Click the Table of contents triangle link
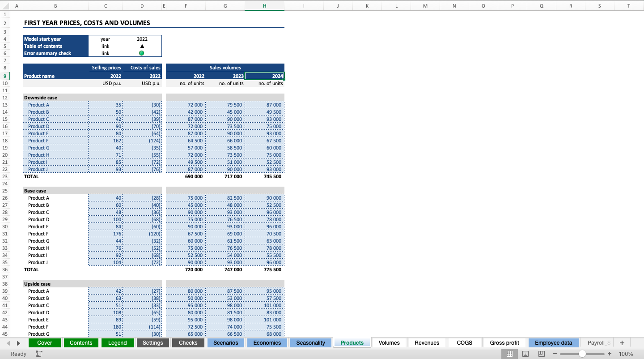The width and height of the screenshot is (644, 359). [142, 46]
